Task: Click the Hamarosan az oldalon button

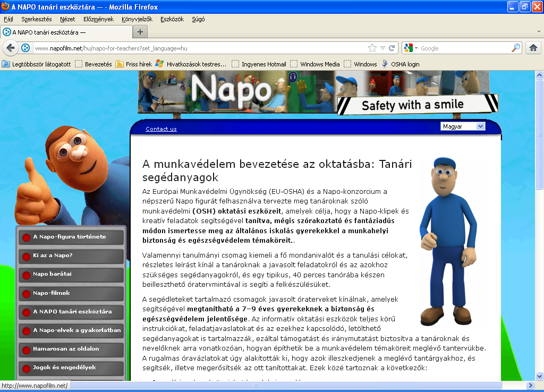Action: click(71, 350)
